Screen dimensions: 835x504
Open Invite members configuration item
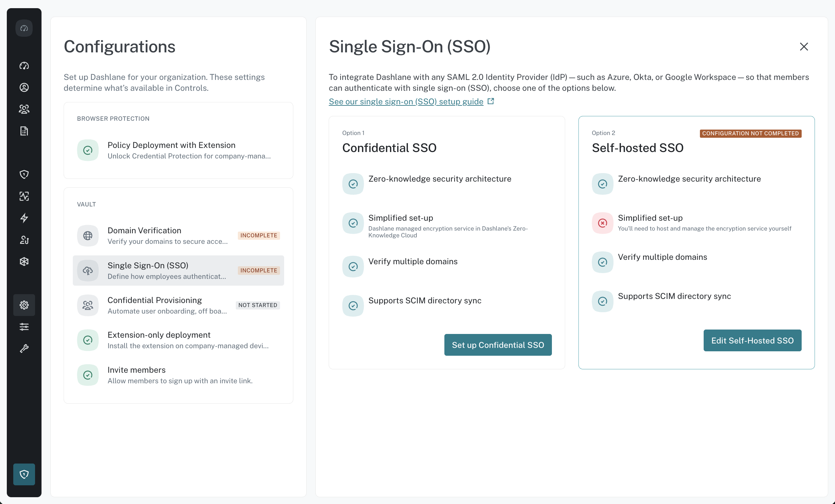[x=178, y=375]
